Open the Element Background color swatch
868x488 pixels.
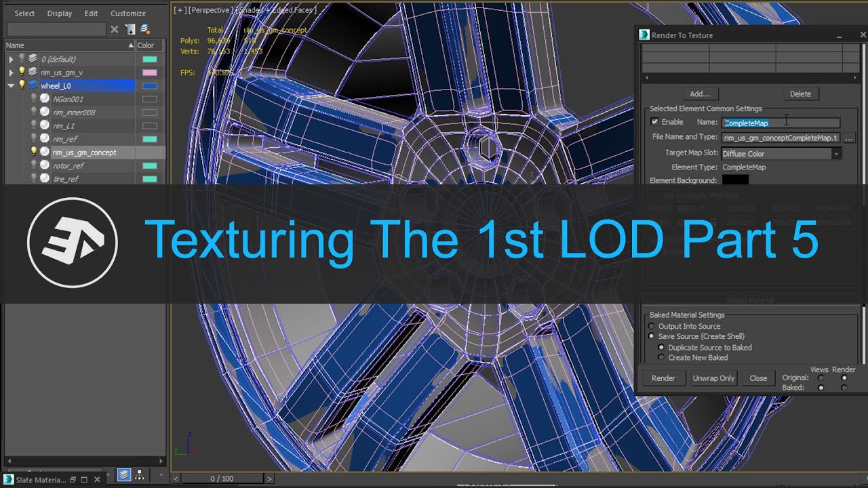[x=735, y=180]
